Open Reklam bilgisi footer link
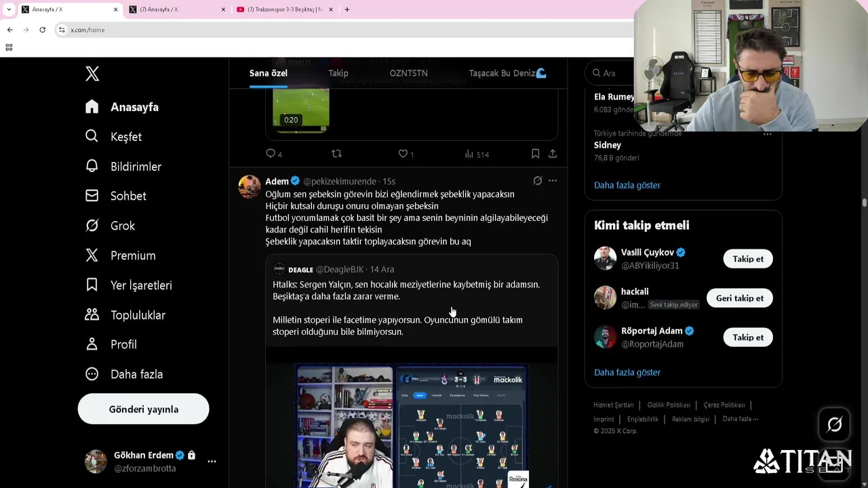 690,420
